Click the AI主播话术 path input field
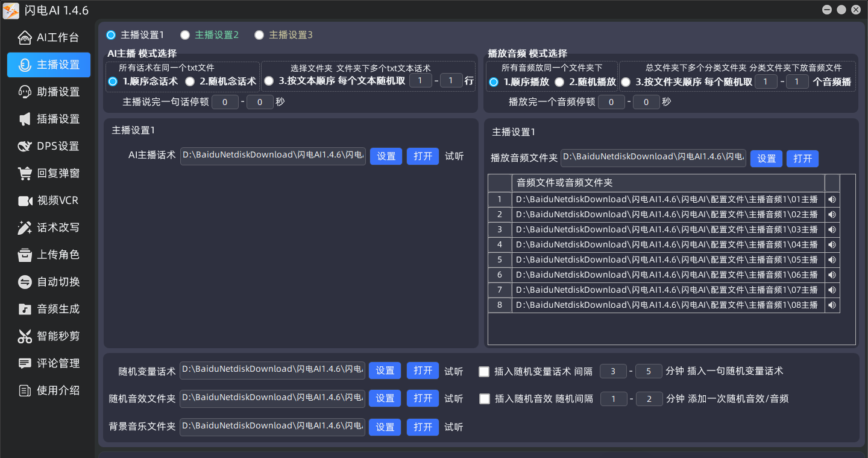 click(x=273, y=156)
